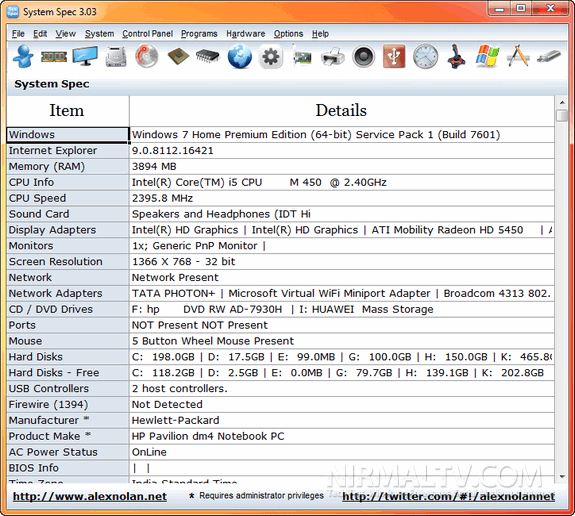Open the Windows flag logo icon
Image resolution: width=575 pixels, height=516 pixels.
487,56
